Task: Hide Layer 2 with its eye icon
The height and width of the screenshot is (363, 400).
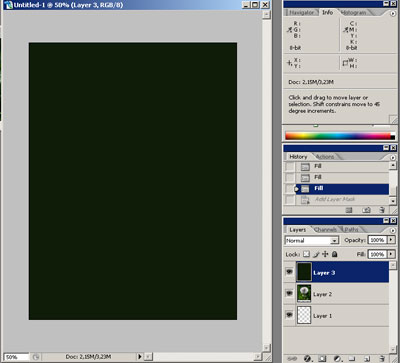Action: pos(289,293)
